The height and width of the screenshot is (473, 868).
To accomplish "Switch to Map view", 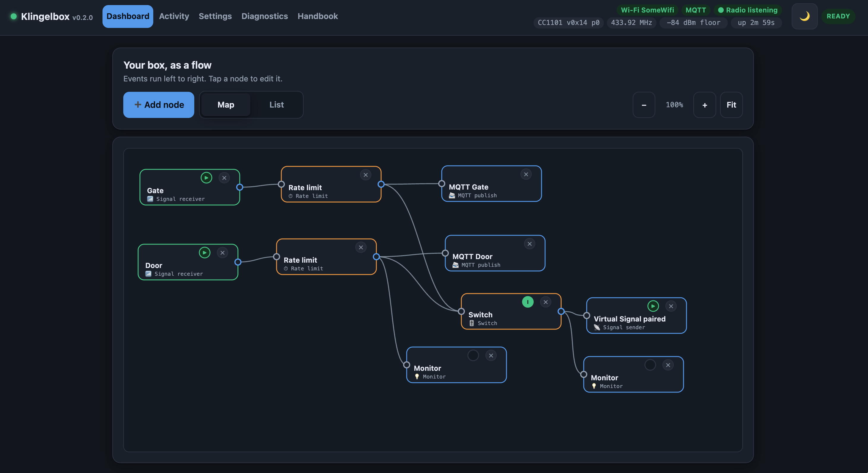I will click(x=226, y=105).
